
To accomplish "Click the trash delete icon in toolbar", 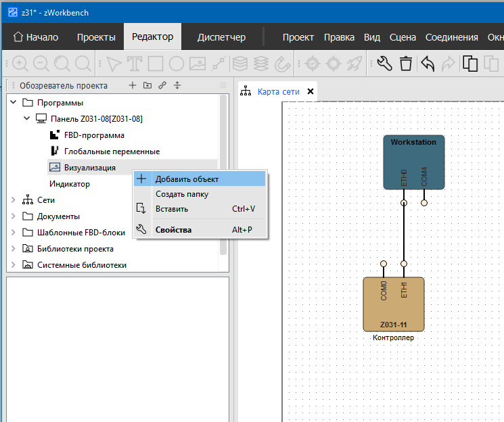I will [406, 64].
